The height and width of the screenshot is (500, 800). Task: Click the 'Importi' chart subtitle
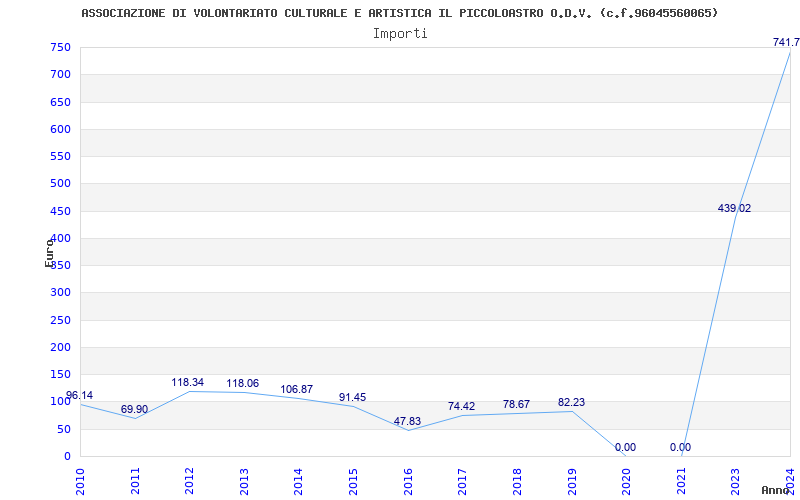(400, 33)
